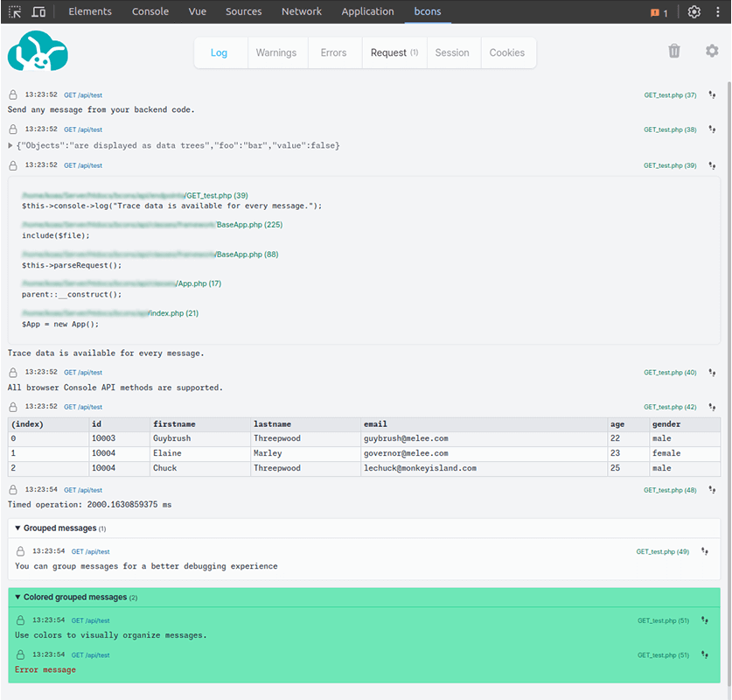Select the bcons DevTools tab
Screen dimensions: 732x700
428,11
